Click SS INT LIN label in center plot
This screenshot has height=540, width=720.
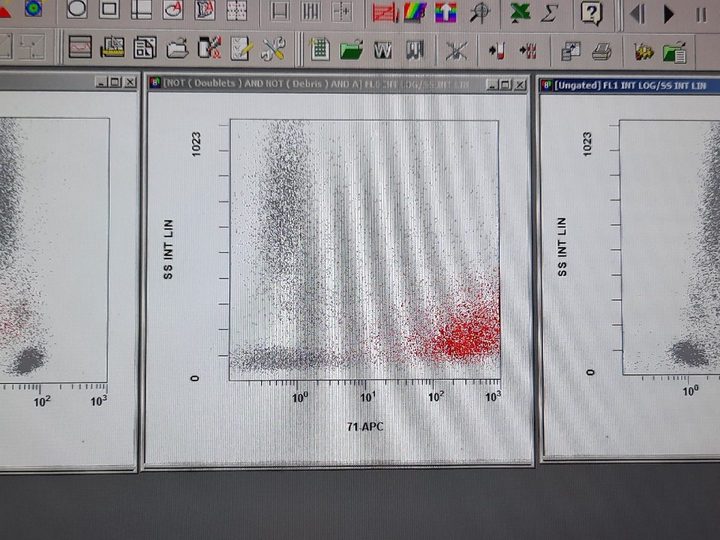tap(169, 249)
